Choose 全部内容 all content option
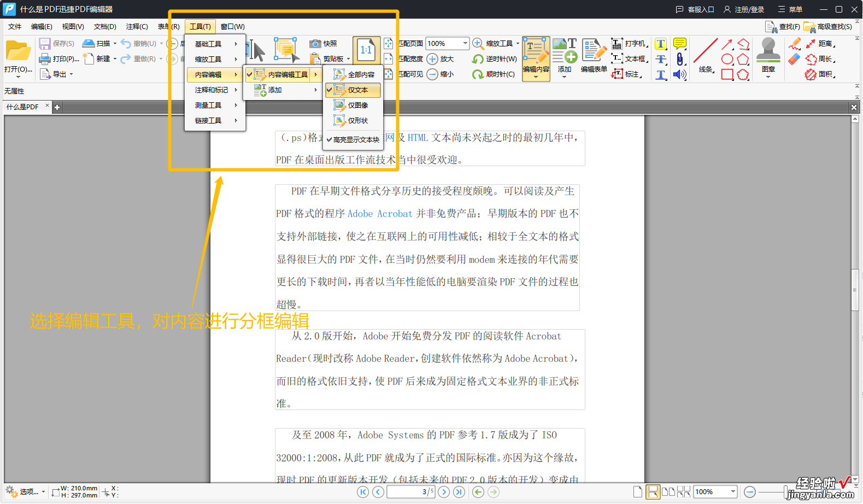This screenshot has width=863, height=504. [x=353, y=74]
